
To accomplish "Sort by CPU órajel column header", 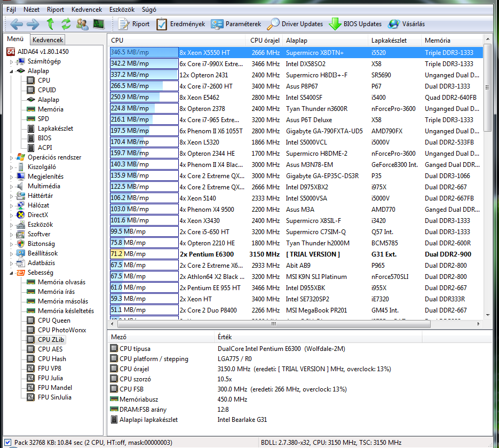I will [265, 41].
